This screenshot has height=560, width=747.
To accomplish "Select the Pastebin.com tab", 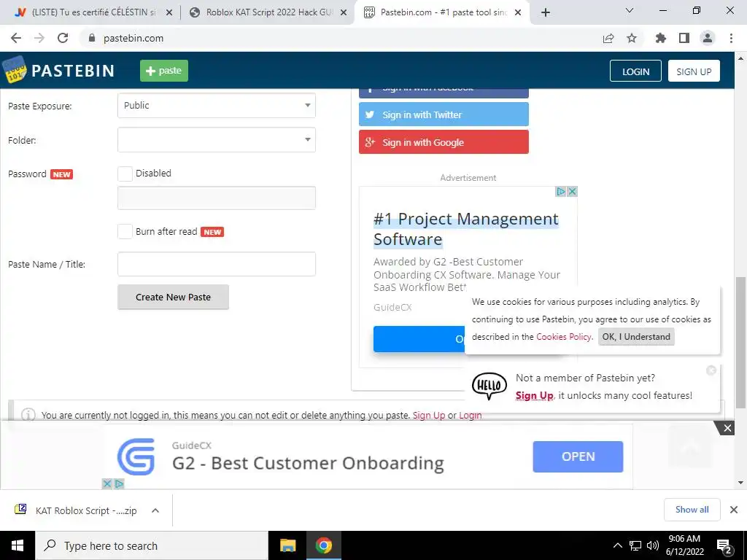I will (443, 13).
